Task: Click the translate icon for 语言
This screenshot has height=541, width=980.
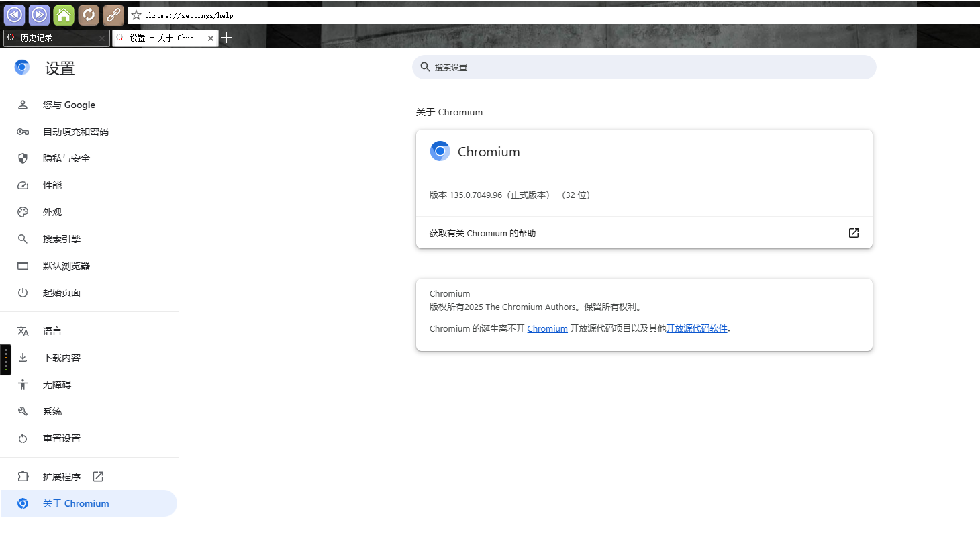Action: coord(23,331)
